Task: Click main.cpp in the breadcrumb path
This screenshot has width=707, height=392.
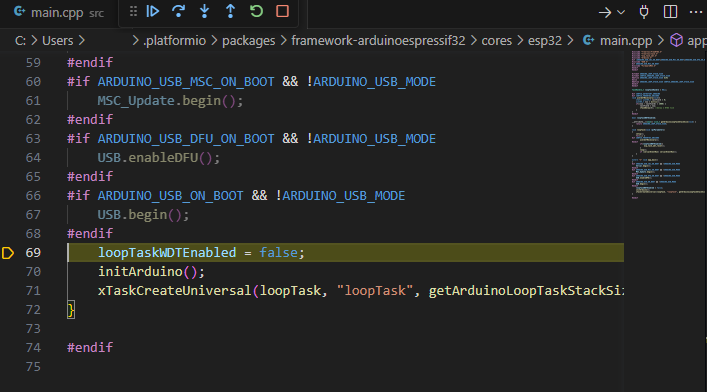Action: [x=626, y=41]
